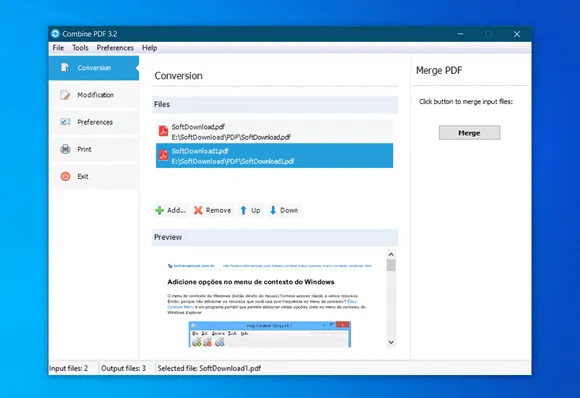Open the Preferences checklist icon in sidebar
580x398 pixels.
pyautogui.click(x=65, y=122)
